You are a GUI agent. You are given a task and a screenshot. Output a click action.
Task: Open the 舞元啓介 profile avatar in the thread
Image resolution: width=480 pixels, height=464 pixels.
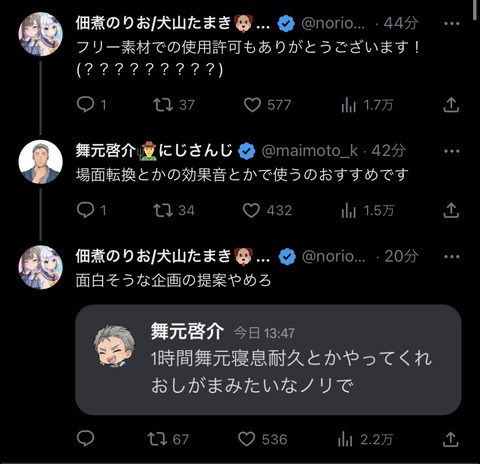point(40,162)
